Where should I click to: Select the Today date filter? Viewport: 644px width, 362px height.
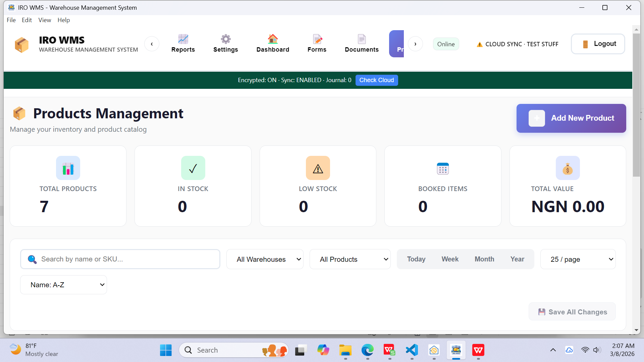(x=416, y=259)
